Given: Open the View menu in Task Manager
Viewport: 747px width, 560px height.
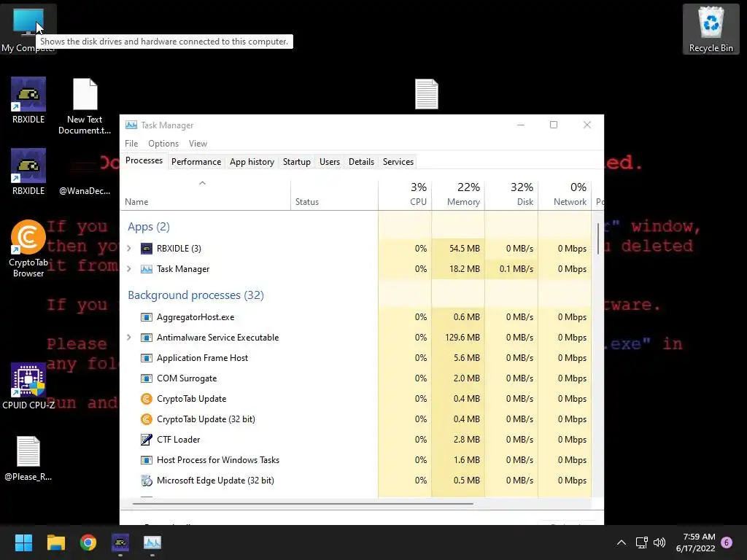Looking at the screenshot, I should 198,144.
